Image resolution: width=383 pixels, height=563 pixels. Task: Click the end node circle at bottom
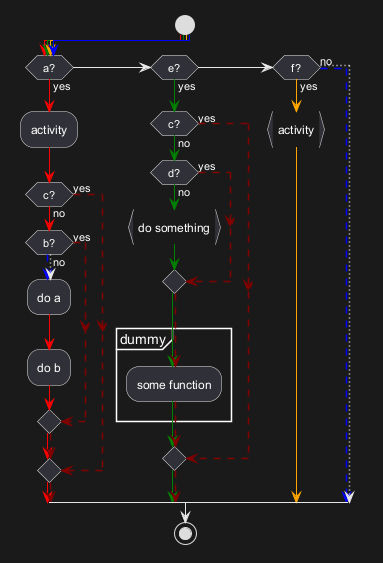click(185, 534)
